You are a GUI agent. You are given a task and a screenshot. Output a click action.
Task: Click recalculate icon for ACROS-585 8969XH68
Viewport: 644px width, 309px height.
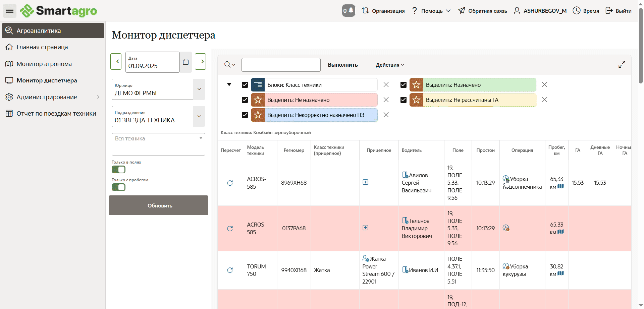[230, 183]
